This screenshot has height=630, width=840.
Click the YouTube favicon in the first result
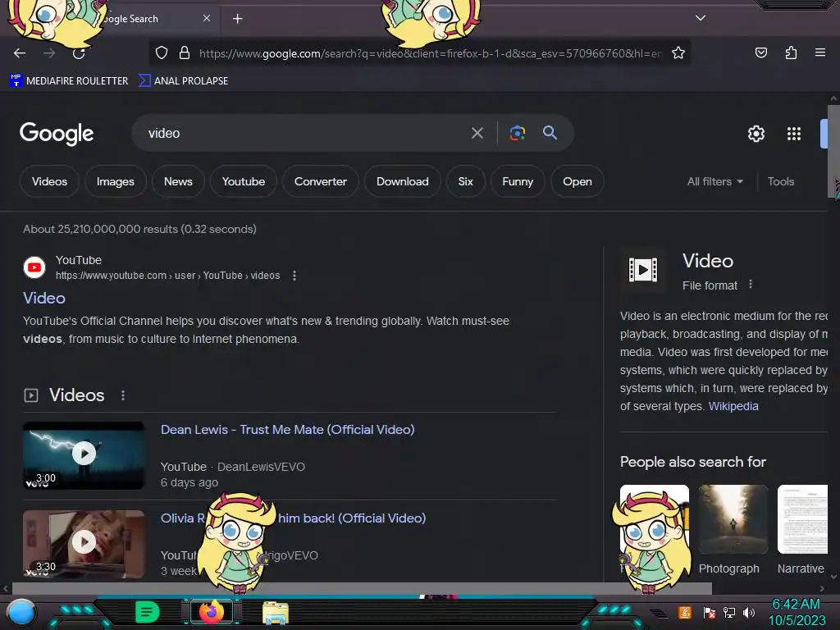coord(34,267)
